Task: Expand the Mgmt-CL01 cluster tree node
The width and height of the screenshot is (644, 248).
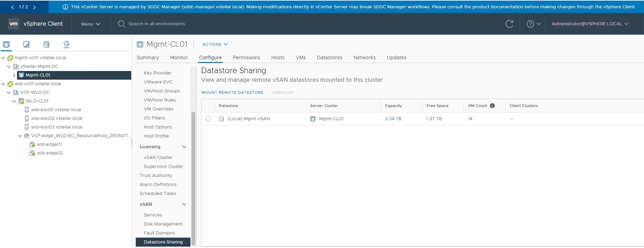Action: click(14, 75)
